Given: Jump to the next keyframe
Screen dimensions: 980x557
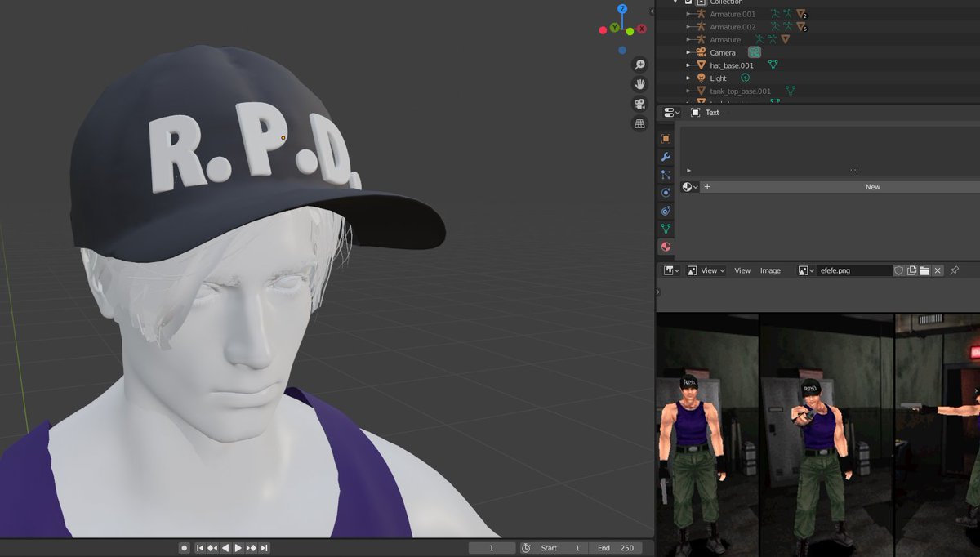Looking at the screenshot, I should [x=252, y=548].
